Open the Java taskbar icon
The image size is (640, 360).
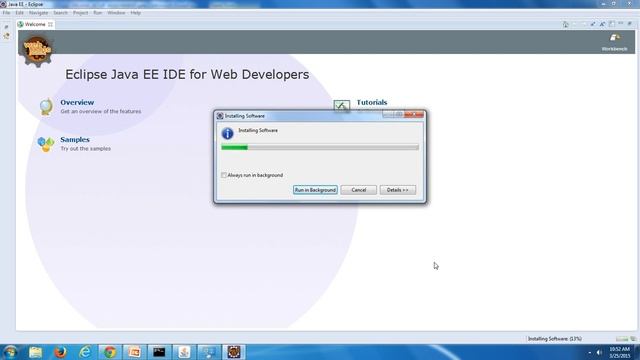click(184, 352)
